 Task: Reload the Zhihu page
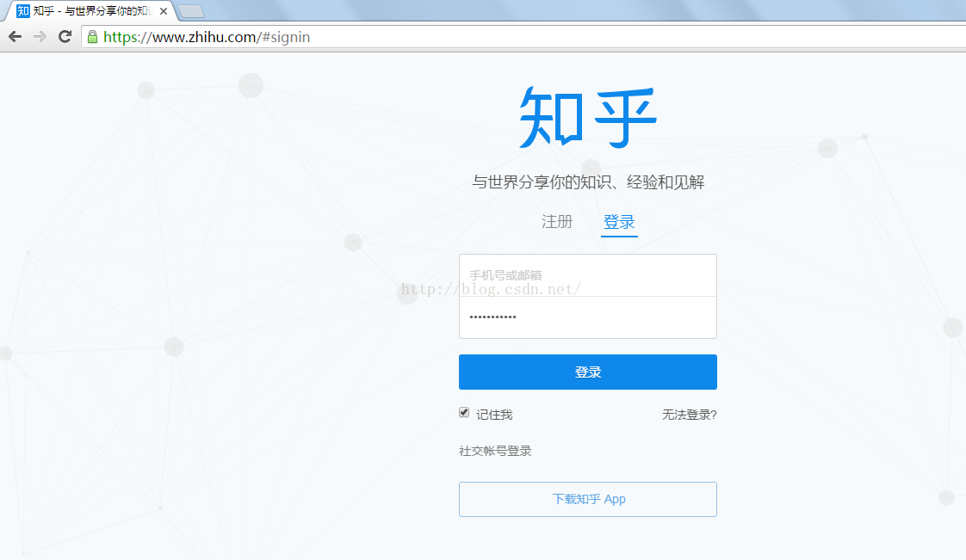click(64, 36)
